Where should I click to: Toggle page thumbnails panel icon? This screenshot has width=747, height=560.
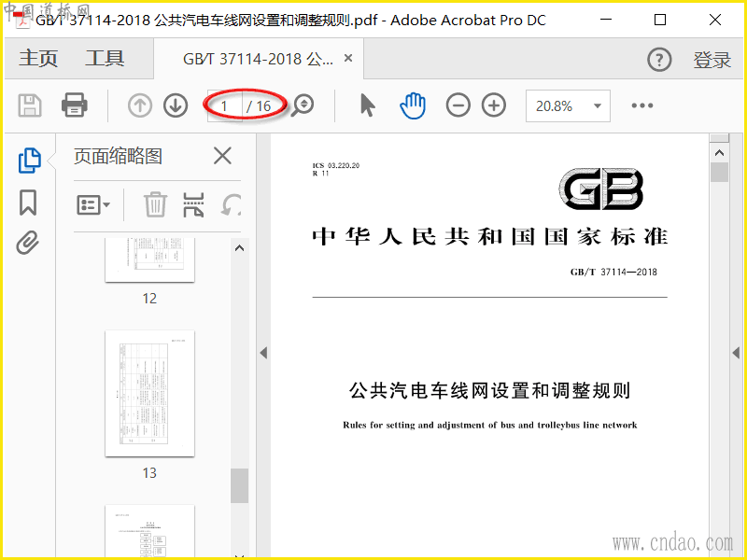[x=30, y=161]
